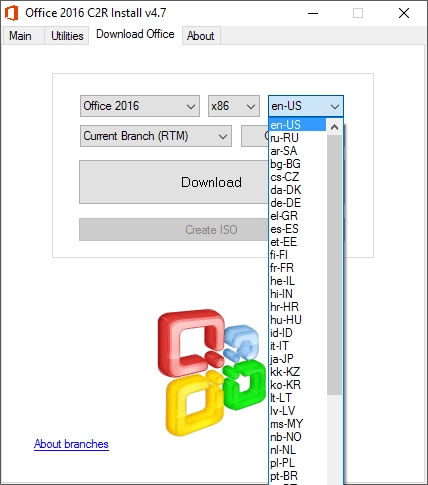Pick lv-LV language option

pos(297,411)
